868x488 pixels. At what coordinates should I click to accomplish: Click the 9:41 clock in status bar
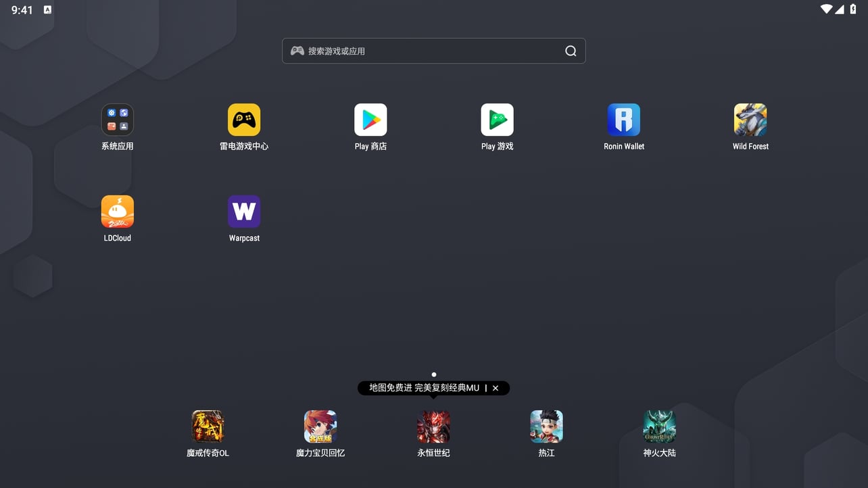pos(22,10)
